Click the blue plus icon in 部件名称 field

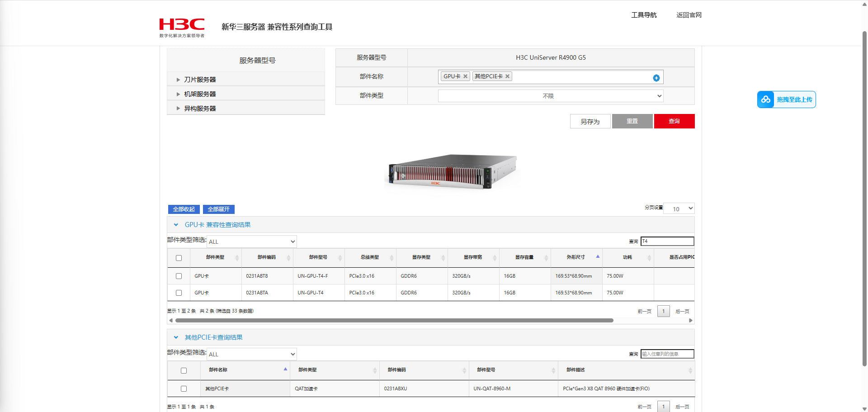pos(656,78)
